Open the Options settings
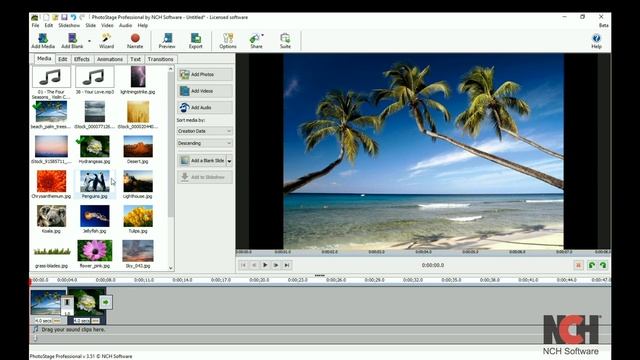The image size is (640, 360). click(x=228, y=41)
